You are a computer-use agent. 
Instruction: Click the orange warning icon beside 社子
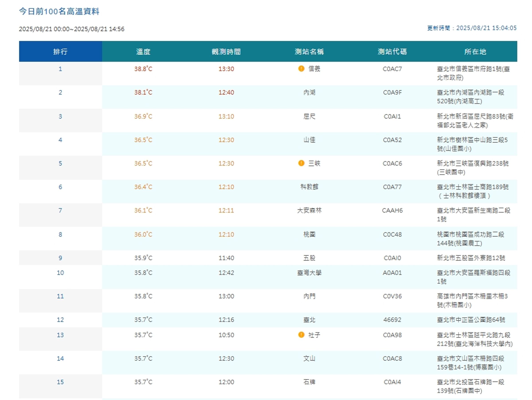pos(301,335)
